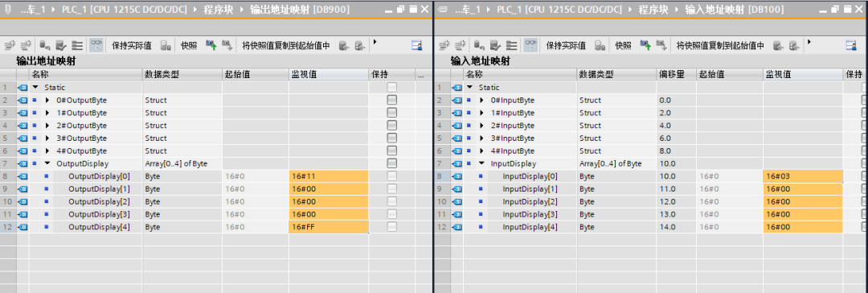The height and width of the screenshot is (293, 868).
Task: Collapse the Static node in DB100 window
Action: tap(470, 87)
